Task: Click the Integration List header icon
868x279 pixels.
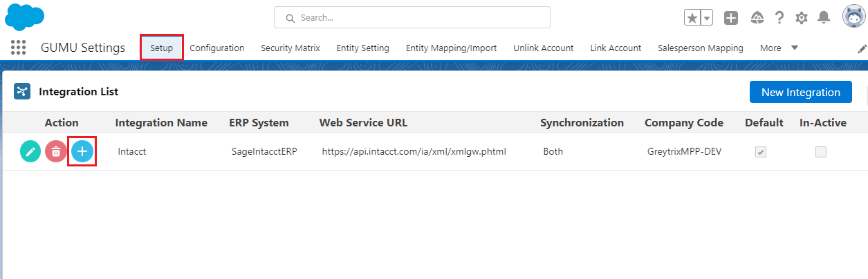Action: coord(22,91)
